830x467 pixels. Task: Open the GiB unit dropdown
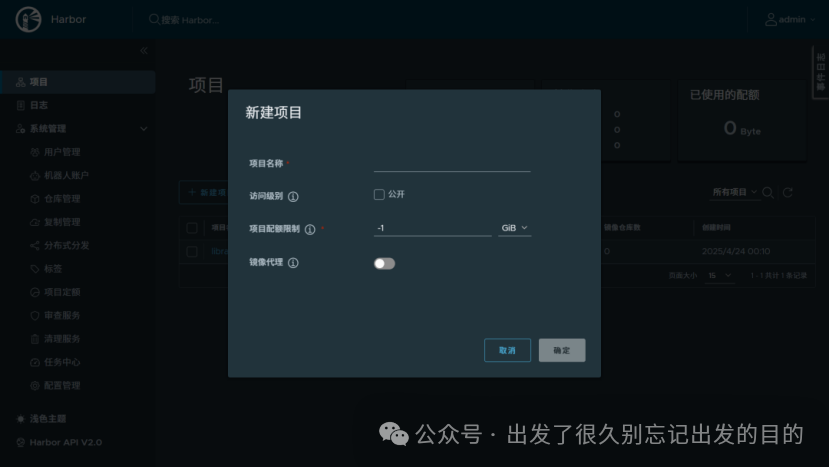click(515, 228)
